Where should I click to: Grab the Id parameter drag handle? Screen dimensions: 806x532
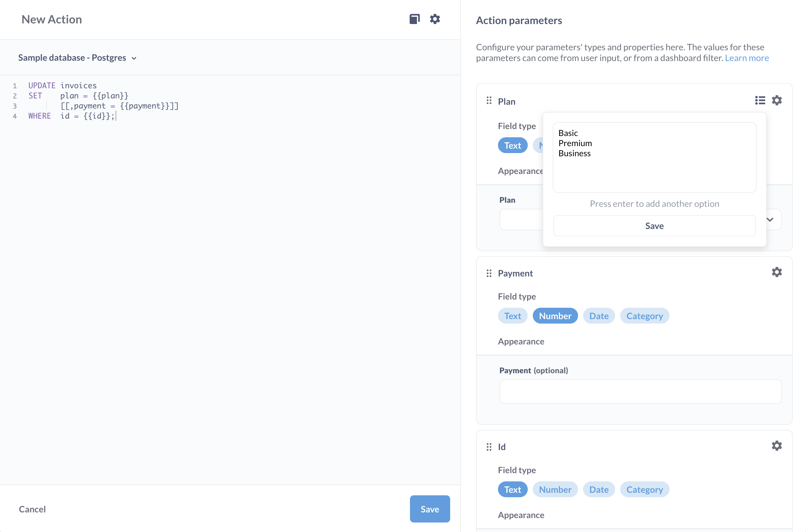point(489,447)
